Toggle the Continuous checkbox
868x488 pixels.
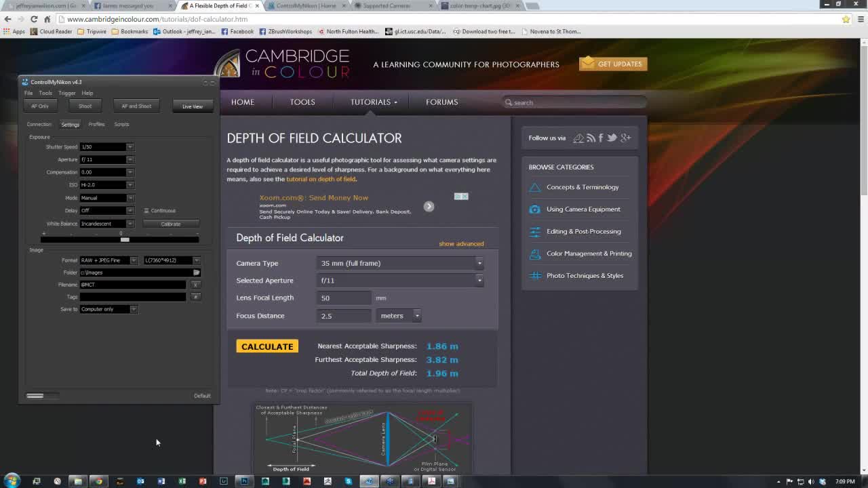point(146,211)
